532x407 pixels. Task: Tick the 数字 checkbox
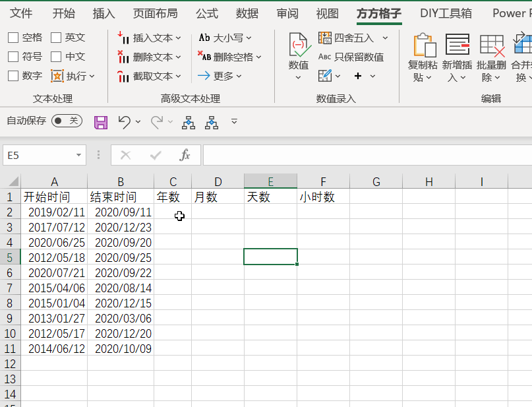(x=13, y=76)
